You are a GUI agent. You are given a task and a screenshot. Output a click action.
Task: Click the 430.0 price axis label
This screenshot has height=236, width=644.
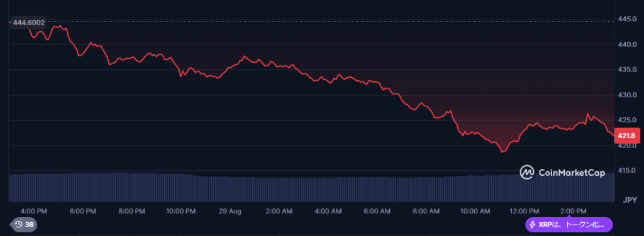tap(627, 95)
